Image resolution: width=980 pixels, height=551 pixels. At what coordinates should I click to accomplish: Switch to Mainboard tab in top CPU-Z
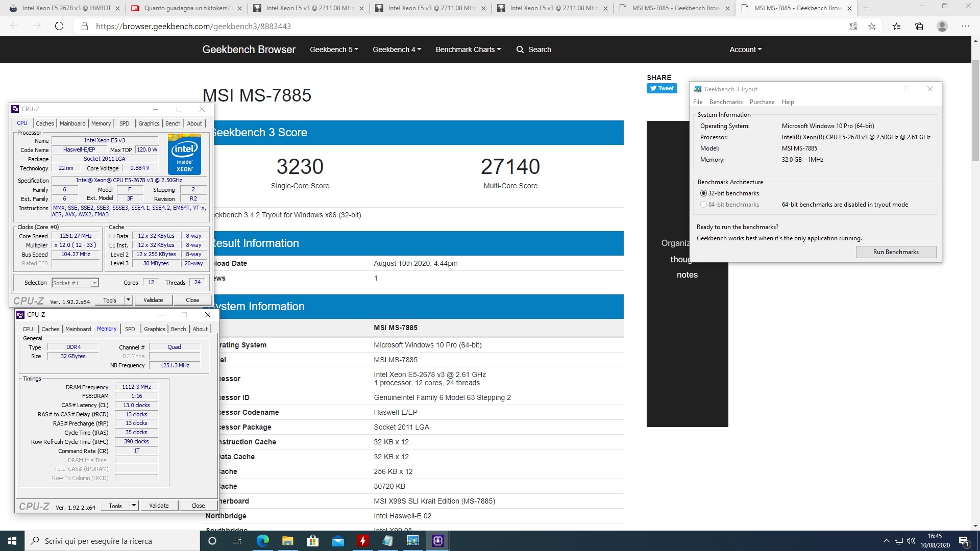72,123
